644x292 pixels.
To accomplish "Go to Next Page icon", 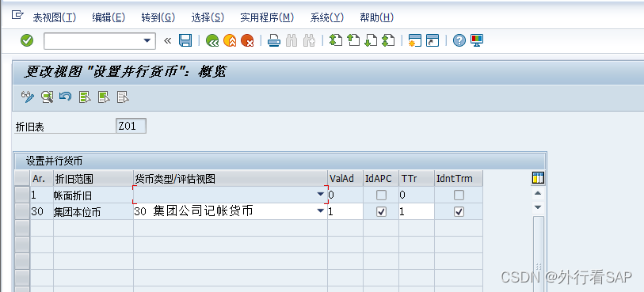I will coord(371,40).
